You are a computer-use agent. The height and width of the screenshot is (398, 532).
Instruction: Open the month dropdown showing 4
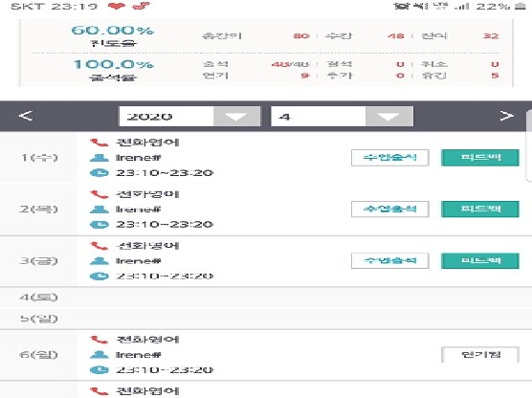point(342,117)
